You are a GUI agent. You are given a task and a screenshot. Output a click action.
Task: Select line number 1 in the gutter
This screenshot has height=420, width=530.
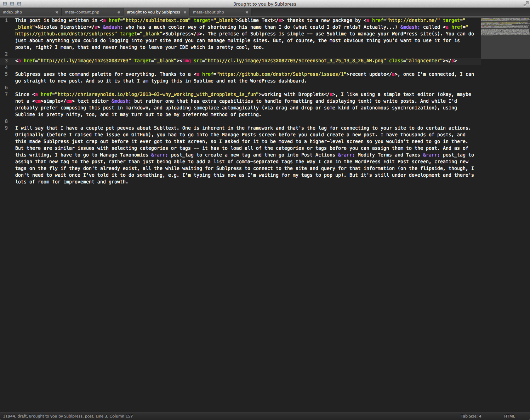point(6,21)
